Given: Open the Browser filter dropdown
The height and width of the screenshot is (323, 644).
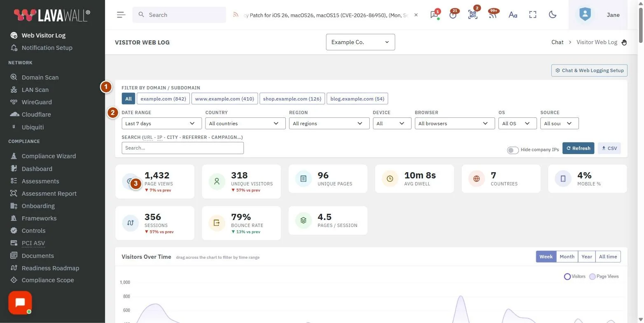Looking at the screenshot, I should 455,123.
